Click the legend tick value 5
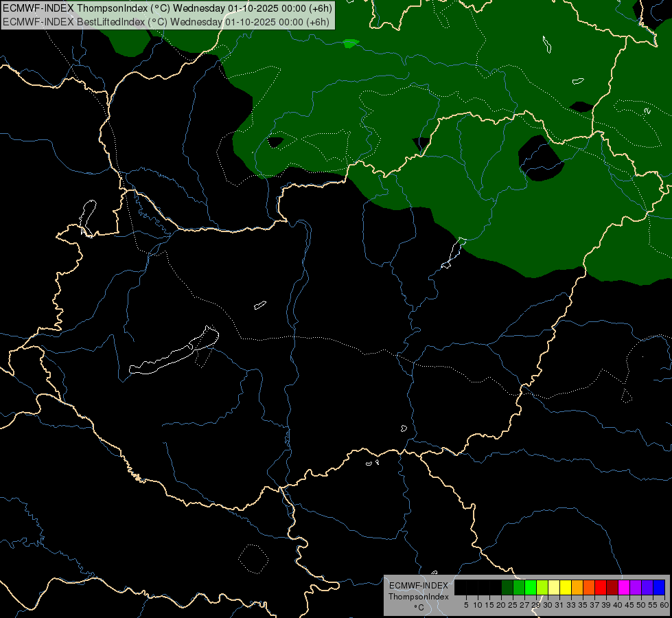672x618 pixels. [466, 605]
